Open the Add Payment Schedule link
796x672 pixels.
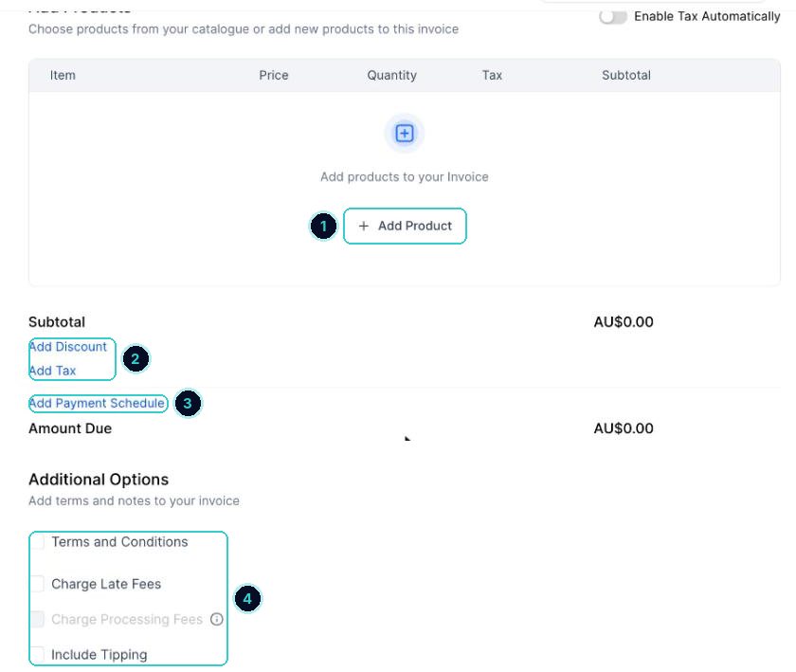click(x=97, y=404)
